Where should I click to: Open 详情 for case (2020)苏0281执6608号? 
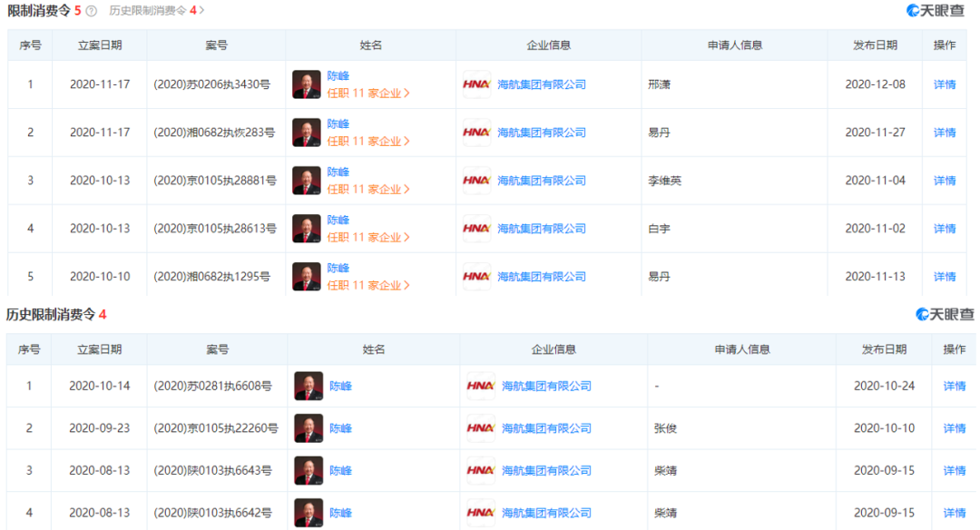tap(955, 387)
